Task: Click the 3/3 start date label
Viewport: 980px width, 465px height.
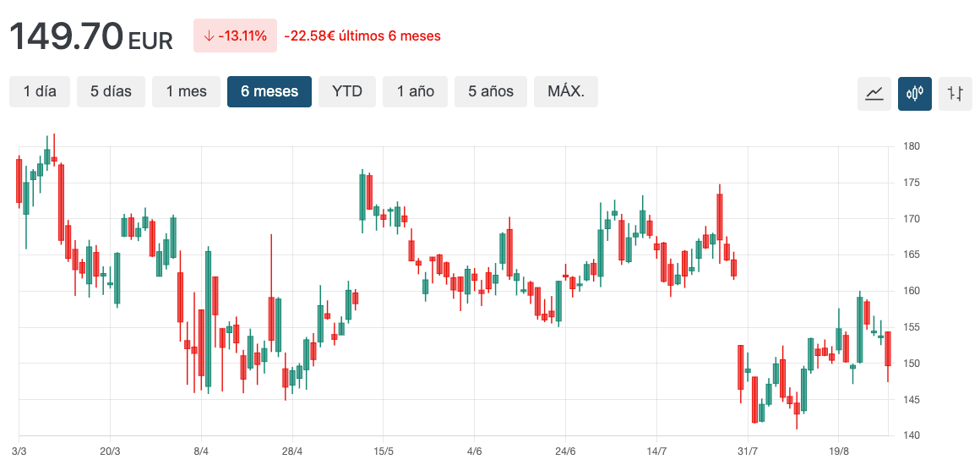Action: click(19, 451)
